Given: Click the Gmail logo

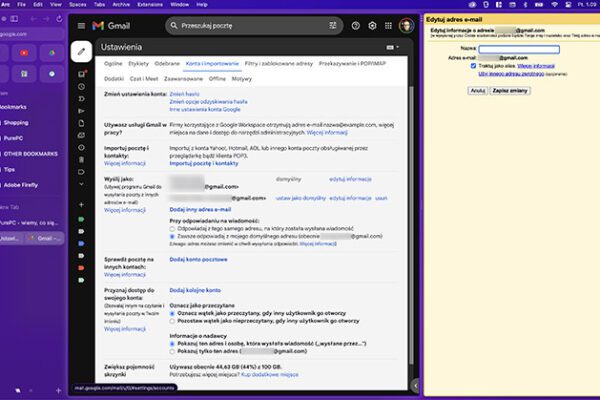Looking at the screenshot, I should (x=111, y=26).
